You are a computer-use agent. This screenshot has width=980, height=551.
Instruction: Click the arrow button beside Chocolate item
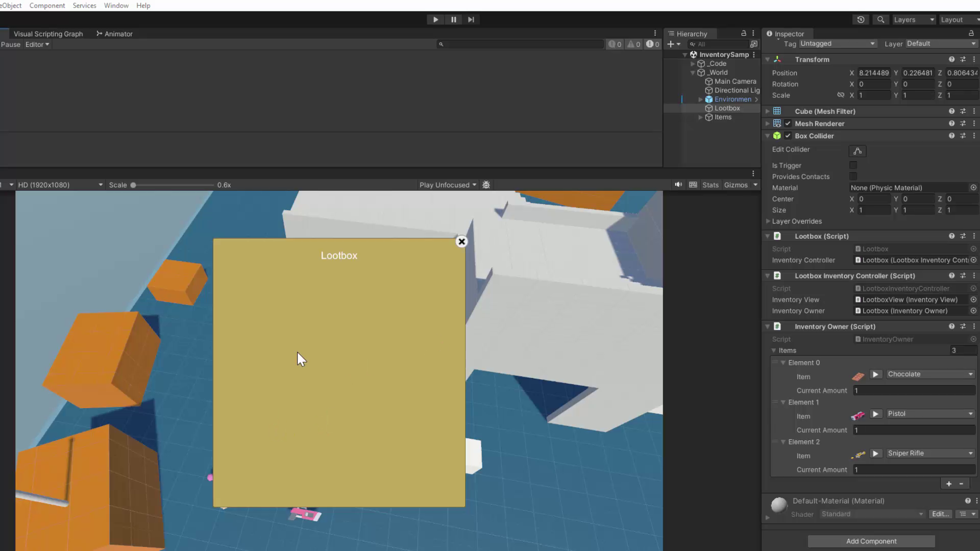[x=875, y=374]
